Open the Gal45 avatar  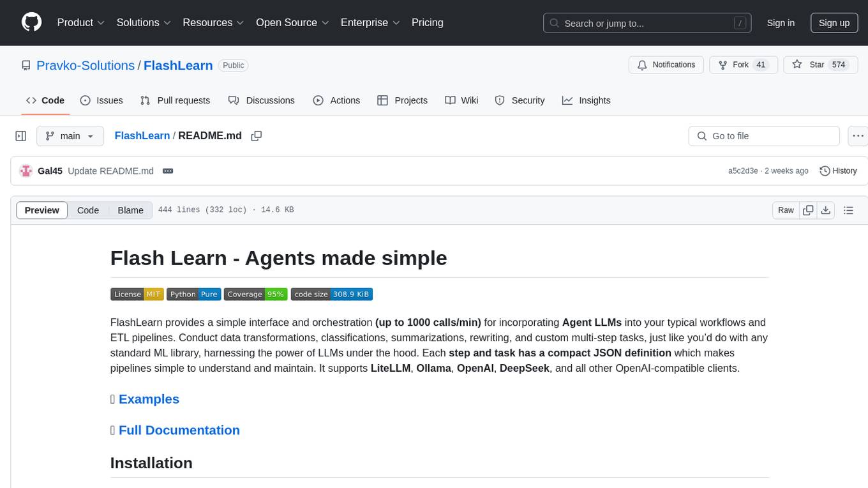[x=26, y=171]
